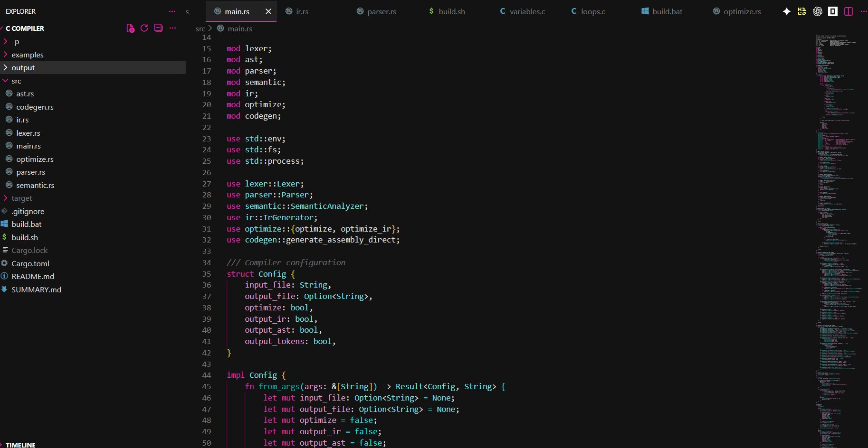Open the ChatGPT extension icon

[x=817, y=11]
